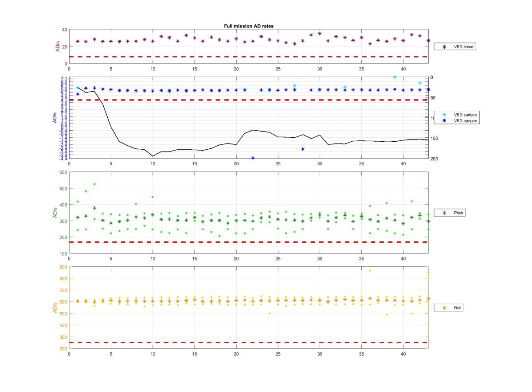Click the red dashed threshold line in the VBD bleed plot
The height and width of the screenshot is (392, 532).
pos(248,57)
